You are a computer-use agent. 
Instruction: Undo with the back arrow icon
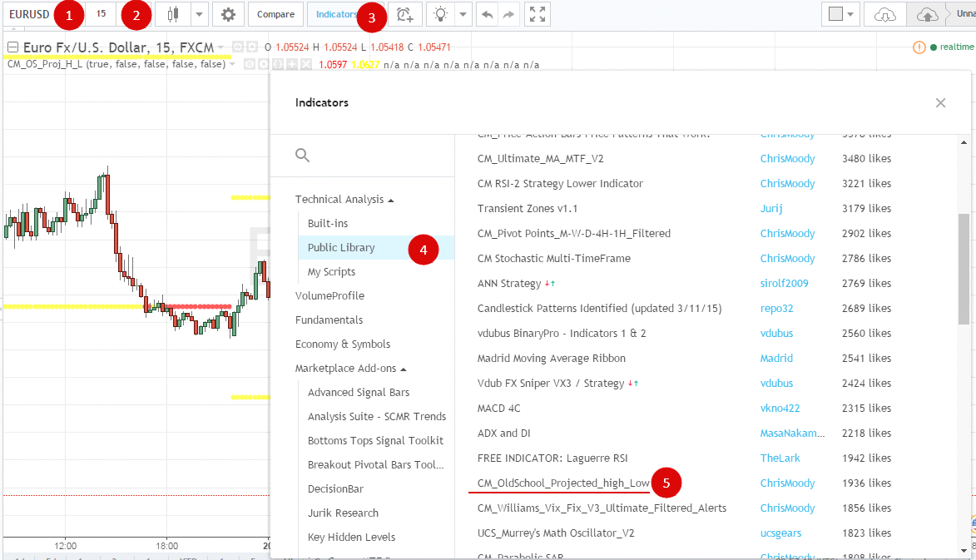click(x=488, y=14)
